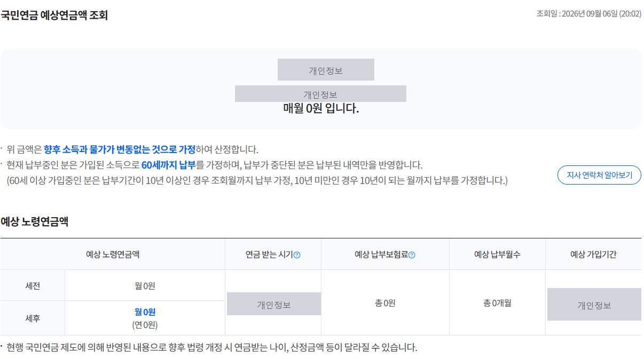Screen dimensions: 644x359
Task: Open help icon next to 연금 받는 시기
Action: pos(297,255)
